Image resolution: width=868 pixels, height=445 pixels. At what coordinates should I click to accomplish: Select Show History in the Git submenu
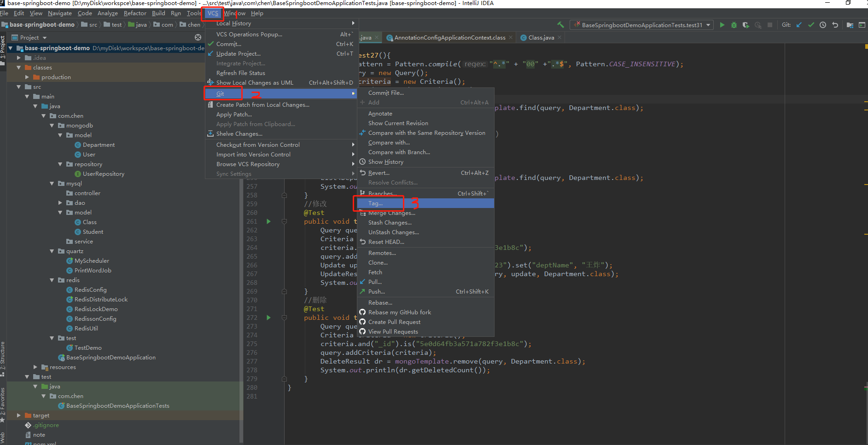coord(425,162)
